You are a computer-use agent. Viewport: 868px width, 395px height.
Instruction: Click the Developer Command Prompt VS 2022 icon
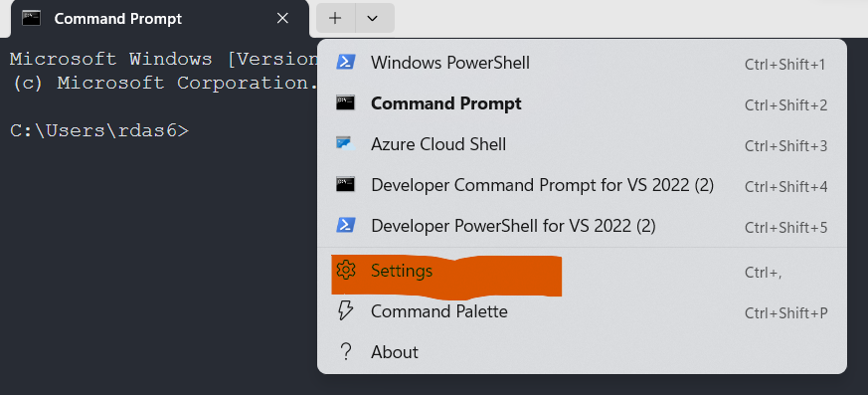tap(345, 184)
